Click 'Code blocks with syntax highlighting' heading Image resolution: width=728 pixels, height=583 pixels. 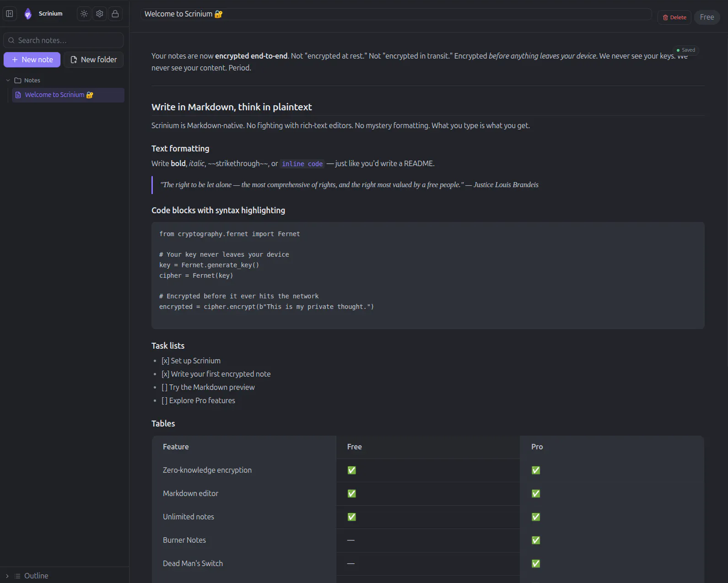tap(218, 210)
